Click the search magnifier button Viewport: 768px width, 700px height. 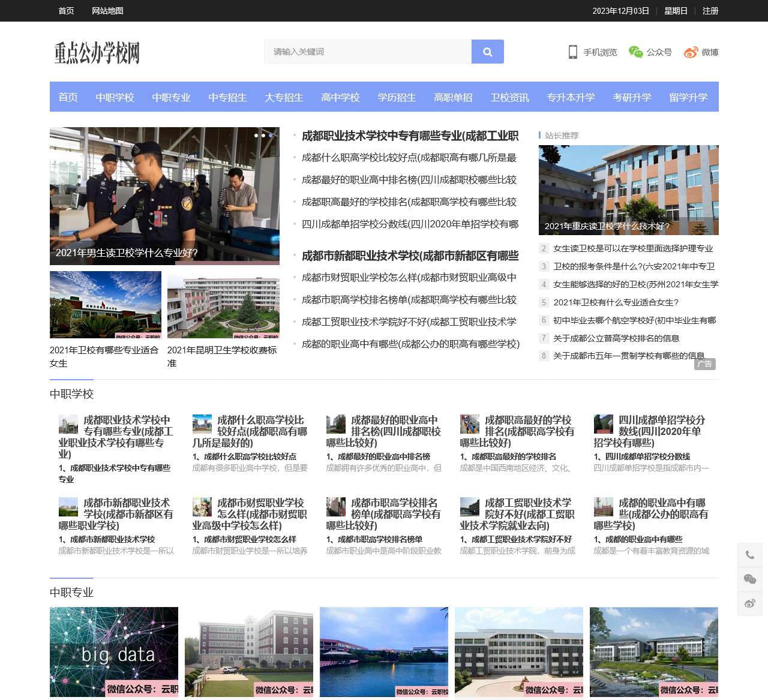pyautogui.click(x=487, y=52)
